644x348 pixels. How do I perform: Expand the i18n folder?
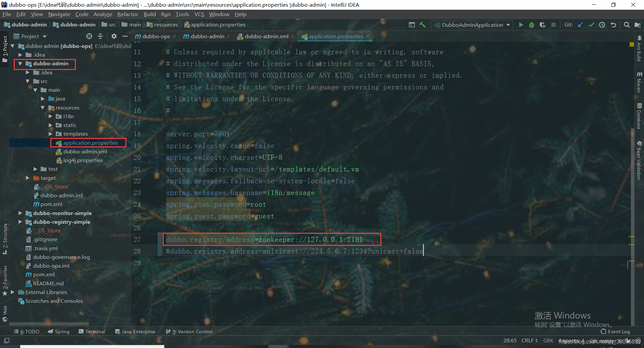(50, 116)
